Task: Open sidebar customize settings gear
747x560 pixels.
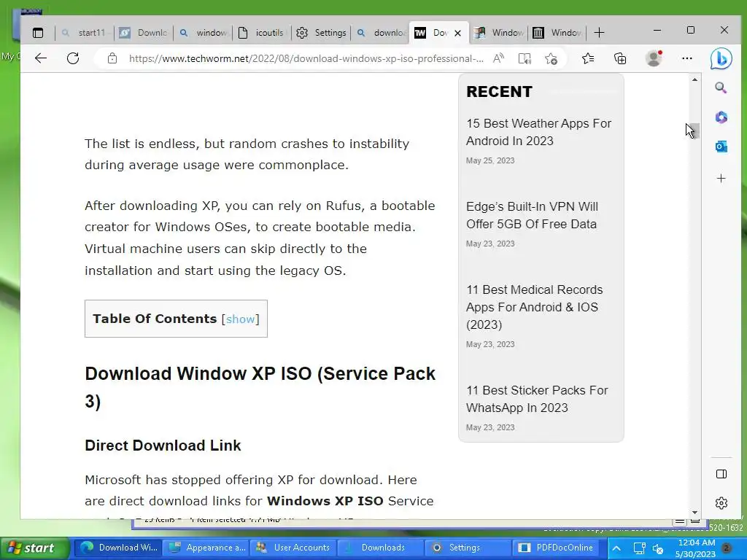Action: (x=721, y=503)
